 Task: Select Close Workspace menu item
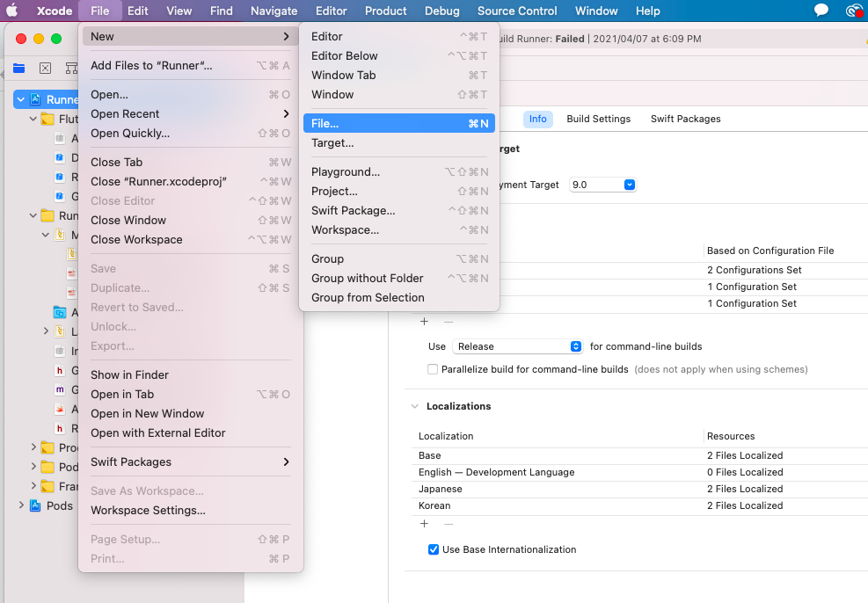(191, 240)
